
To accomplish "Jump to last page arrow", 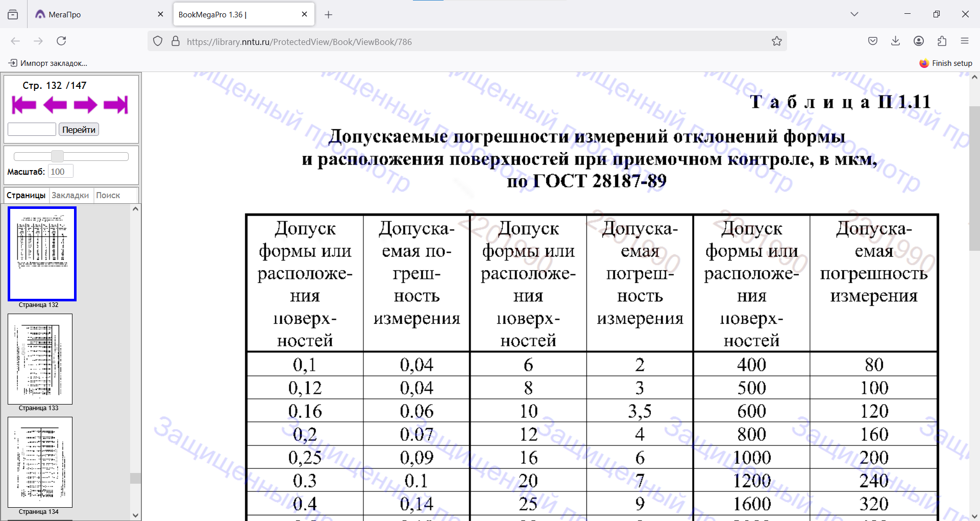I will coord(116,105).
